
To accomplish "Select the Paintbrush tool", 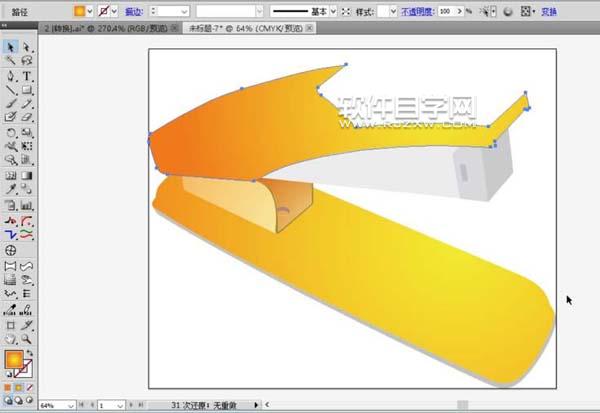I will pyautogui.click(x=10, y=103).
